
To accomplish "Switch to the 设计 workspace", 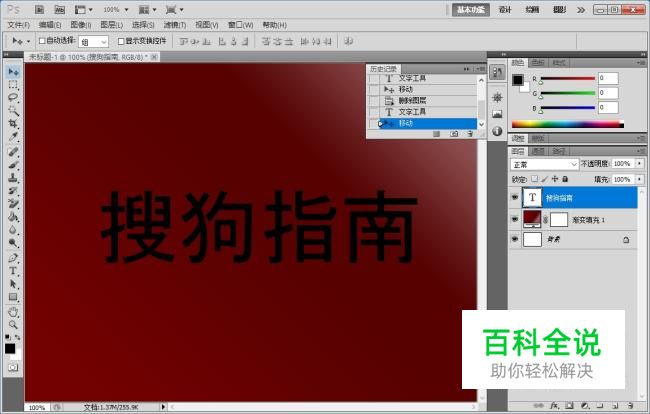I will point(505,10).
